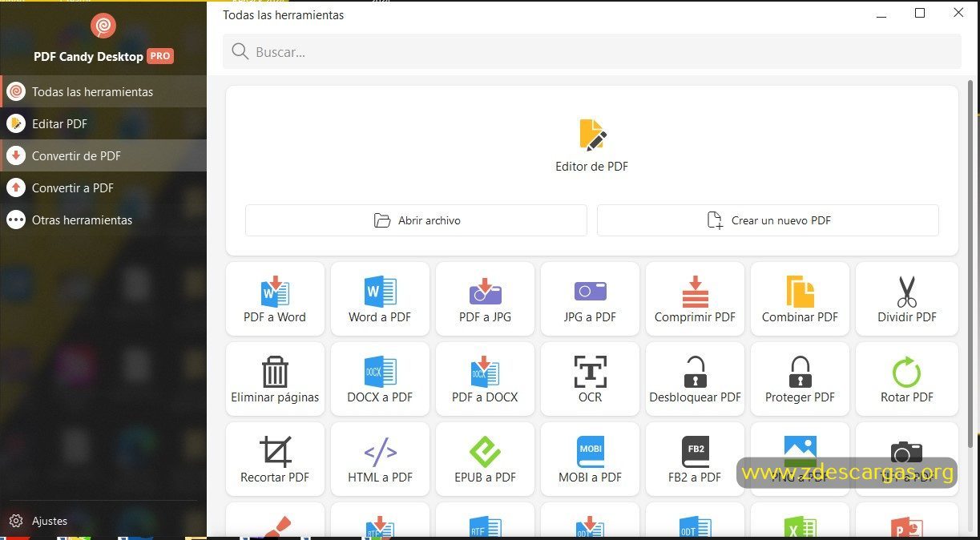Viewport: 980px width, 540px height.
Task: Select the Eliminar páginas trash tool
Action: click(275, 379)
